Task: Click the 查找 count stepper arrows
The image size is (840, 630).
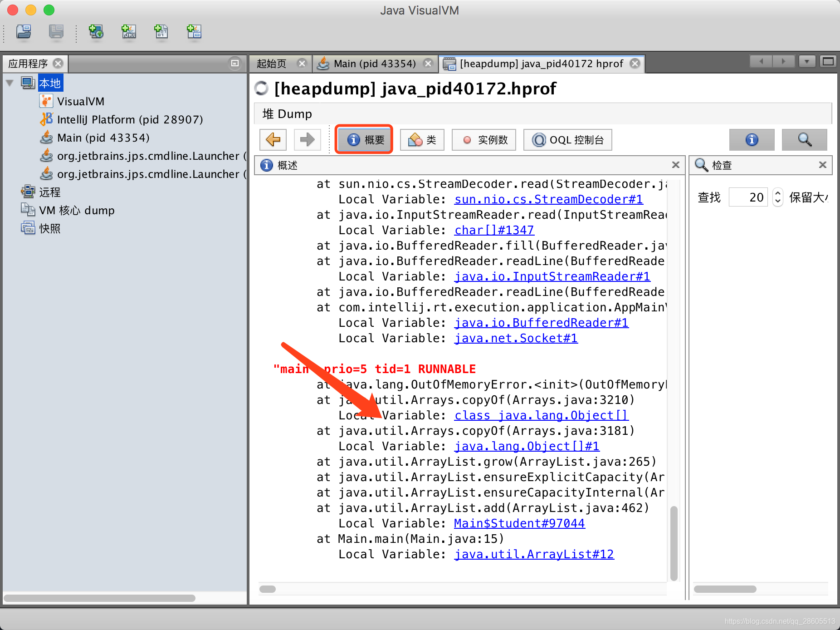Action: coord(778,197)
